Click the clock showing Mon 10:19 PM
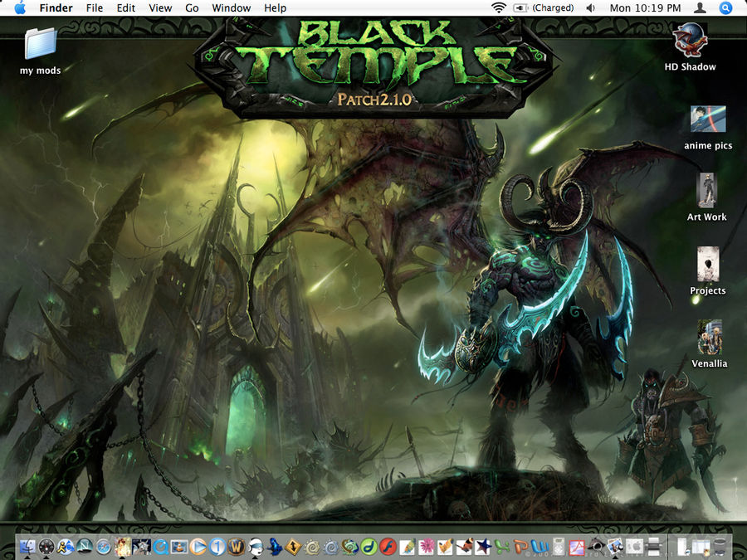Viewport: 747px width, 560px height. tap(645, 8)
